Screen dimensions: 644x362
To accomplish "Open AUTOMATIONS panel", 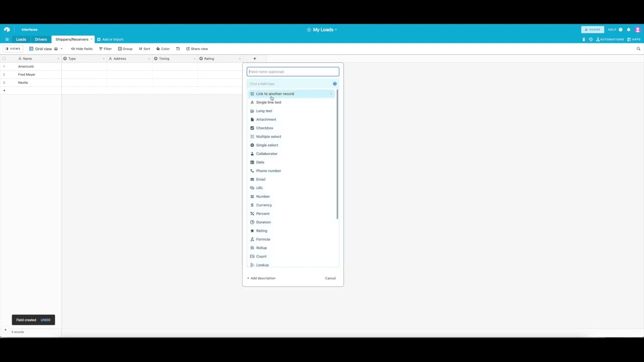I will (610, 39).
